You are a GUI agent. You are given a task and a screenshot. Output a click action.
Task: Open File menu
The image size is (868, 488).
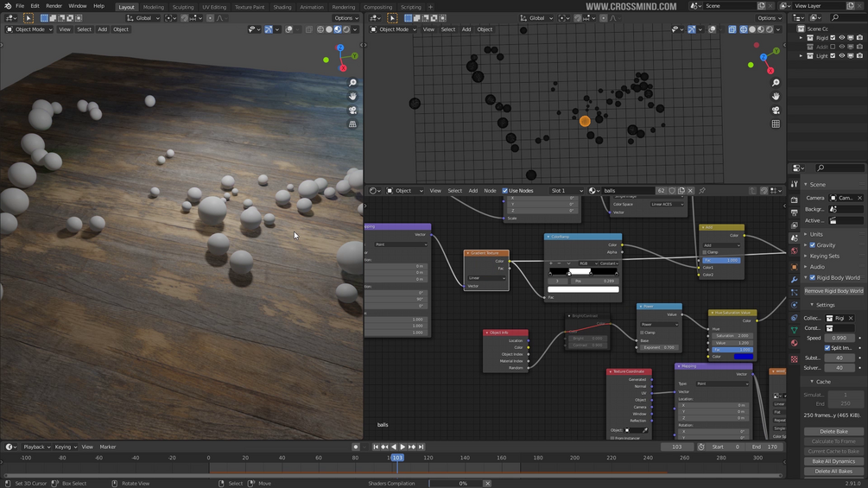click(x=20, y=6)
